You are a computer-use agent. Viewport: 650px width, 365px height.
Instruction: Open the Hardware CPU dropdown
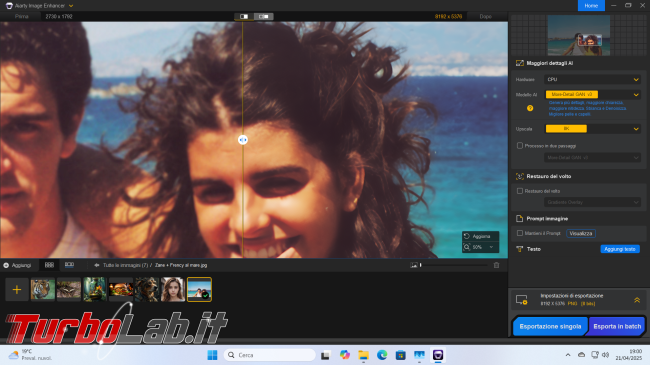click(593, 79)
